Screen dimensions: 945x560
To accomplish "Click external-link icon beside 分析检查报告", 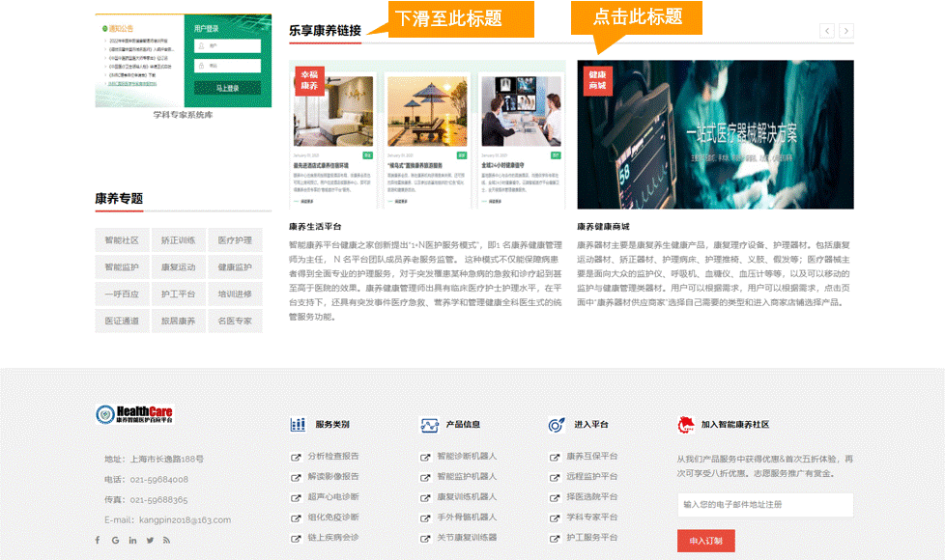I will point(296,457).
